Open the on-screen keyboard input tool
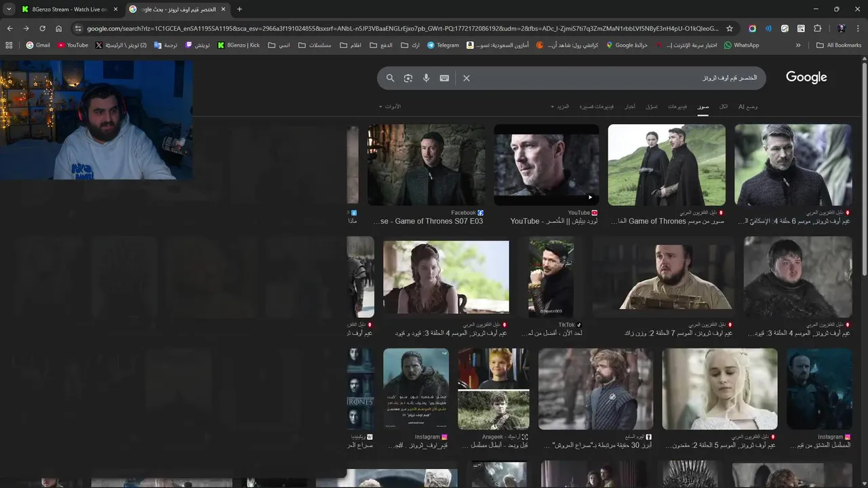This screenshot has width=868, height=488. tap(444, 78)
